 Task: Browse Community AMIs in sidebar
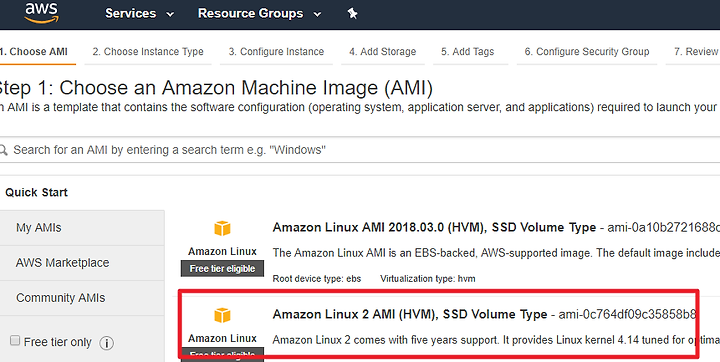click(82, 298)
